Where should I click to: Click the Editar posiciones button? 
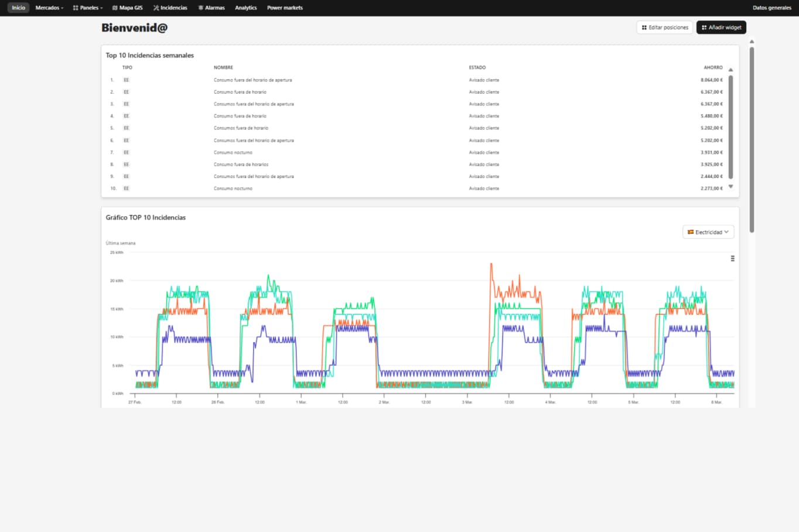click(665, 28)
